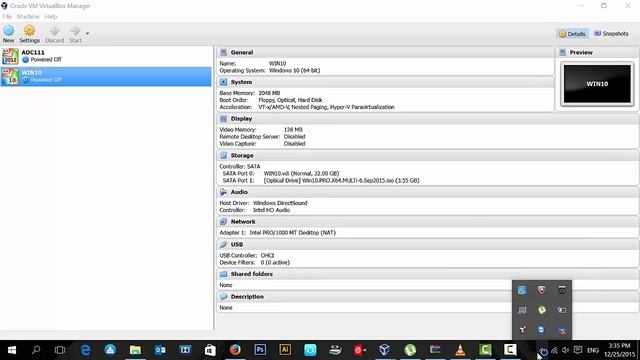This screenshot has width=640, height=360.
Task: Open Task View on the taskbar
Action: [60, 350]
